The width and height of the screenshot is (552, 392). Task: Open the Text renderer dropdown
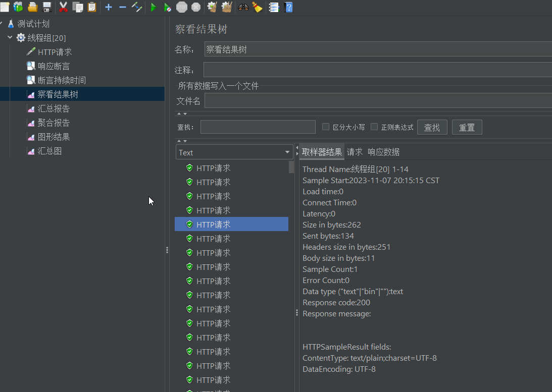(x=234, y=152)
